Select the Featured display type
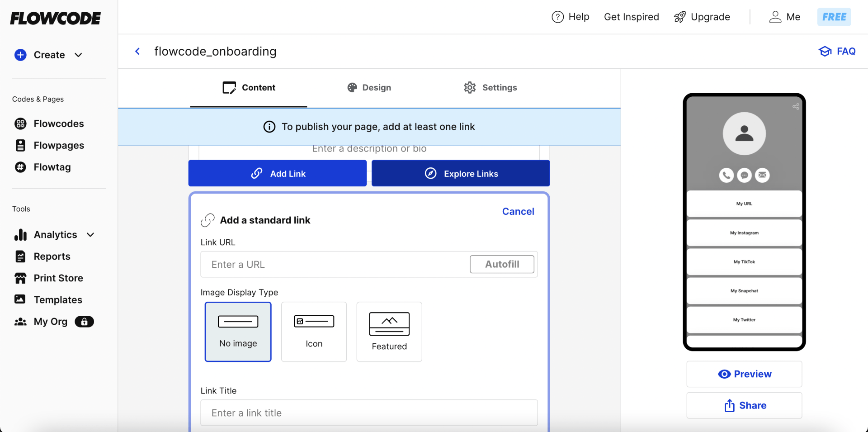 click(x=389, y=332)
